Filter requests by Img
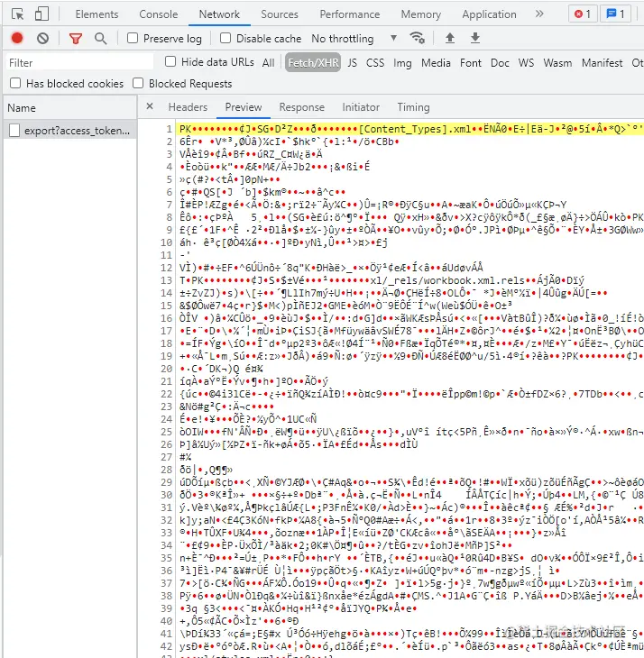The height and width of the screenshot is (658, 644). 402,62
